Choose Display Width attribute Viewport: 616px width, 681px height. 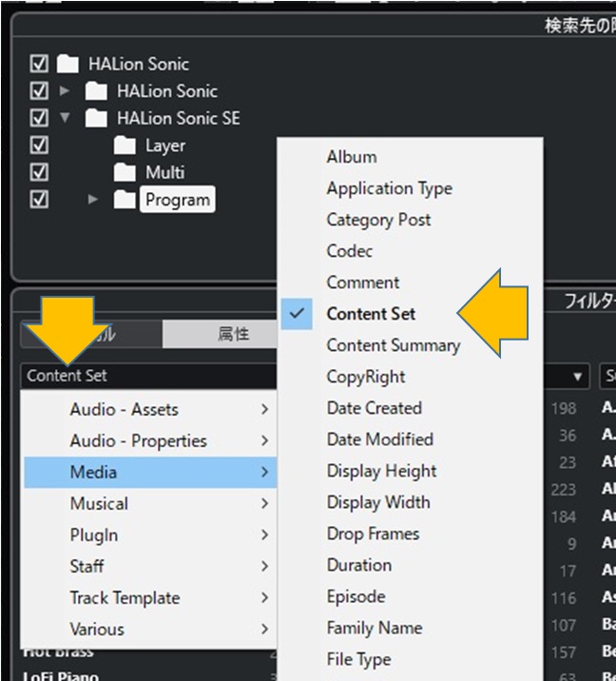[411, 502]
